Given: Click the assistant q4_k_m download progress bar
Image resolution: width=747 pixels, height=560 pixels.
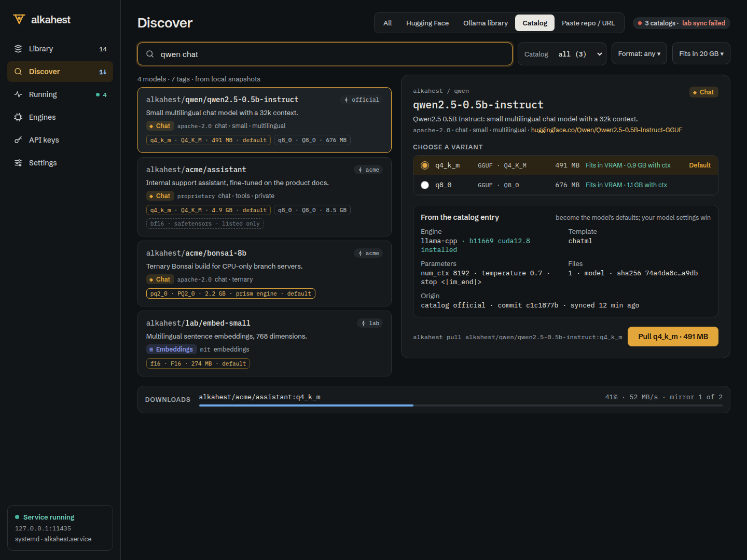Looking at the screenshot, I should click(x=461, y=405).
